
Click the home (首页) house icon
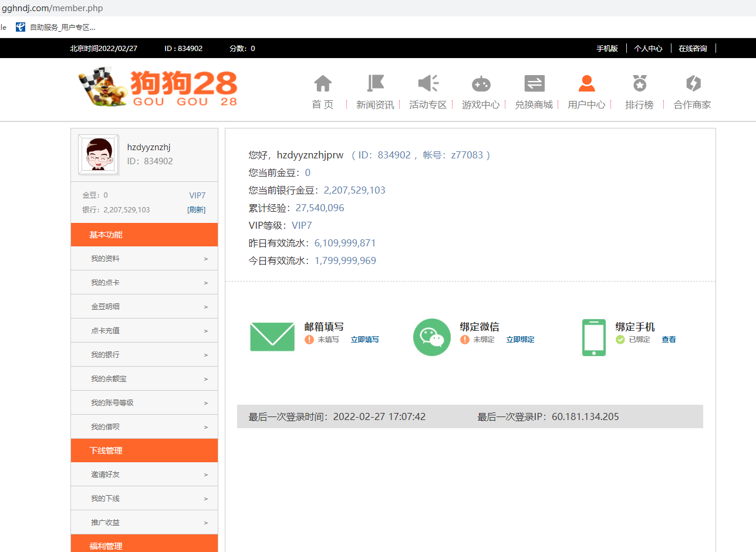click(x=323, y=84)
